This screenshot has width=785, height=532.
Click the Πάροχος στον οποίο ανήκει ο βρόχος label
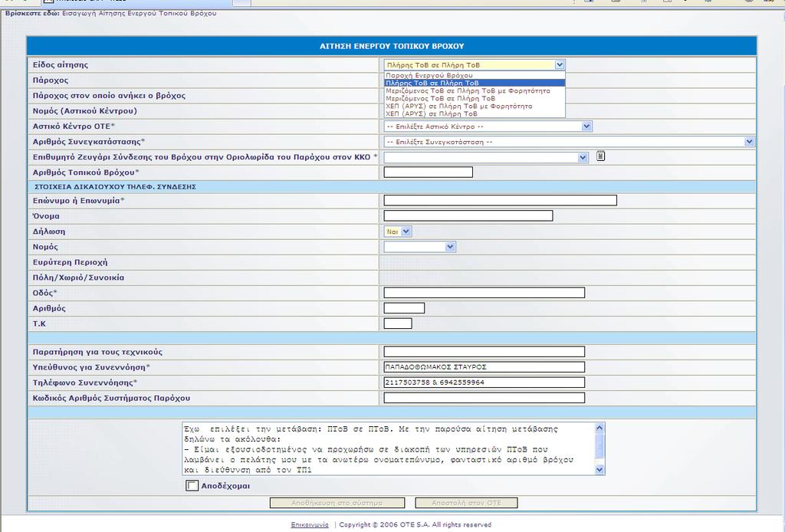tap(109, 96)
